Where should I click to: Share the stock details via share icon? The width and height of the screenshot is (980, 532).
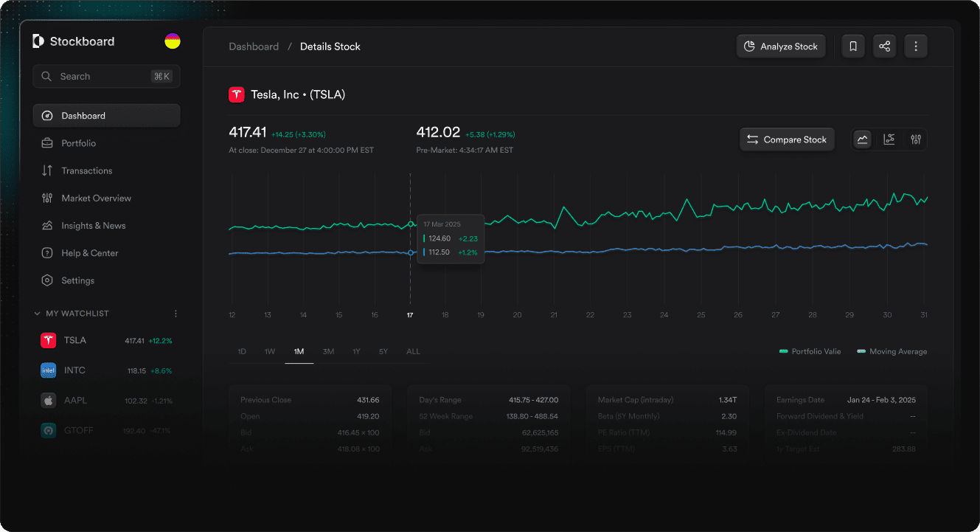coord(885,46)
